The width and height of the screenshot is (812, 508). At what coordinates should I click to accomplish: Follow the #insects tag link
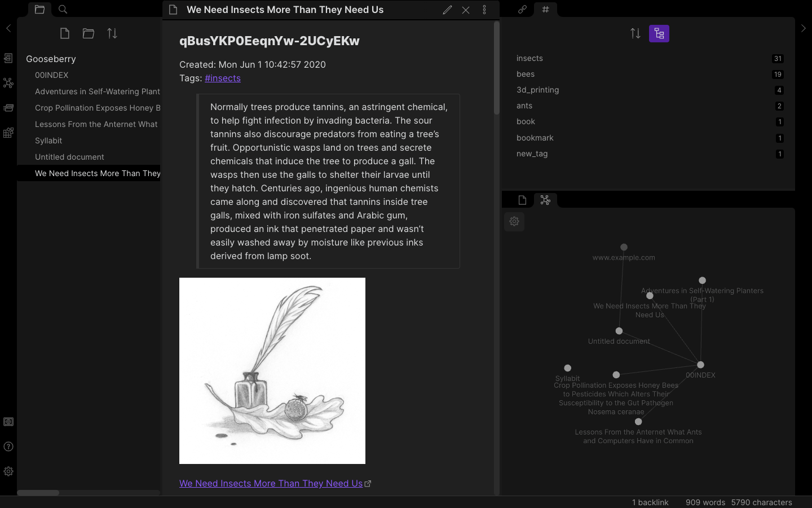click(223, 78)
